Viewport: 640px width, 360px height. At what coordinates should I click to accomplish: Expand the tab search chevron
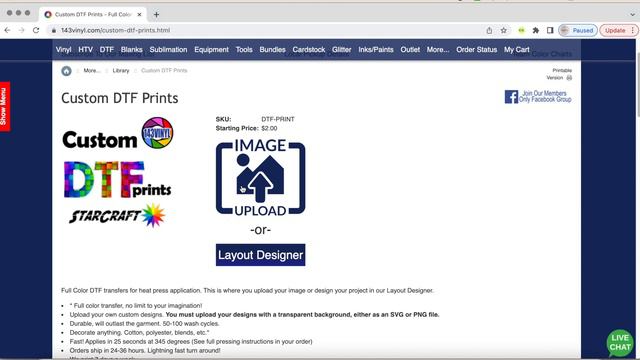pyautogui.click(x=632, y=14)
